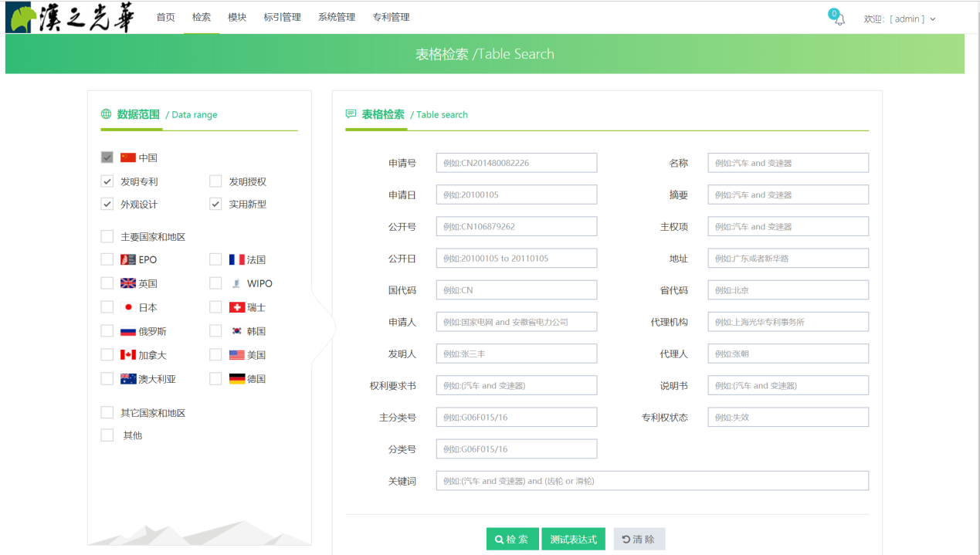Click the globe icon beside 数据范围
The image size is (980, 555).
click(x=107, y=114)
